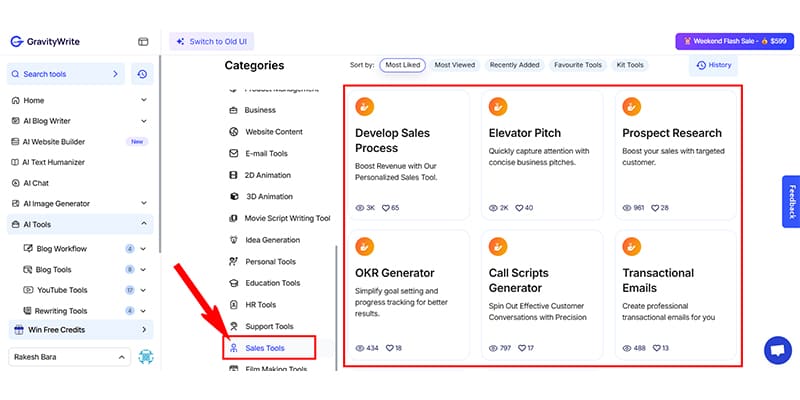Show Kit Tools filter
This screenshot has height=400, width=800.
click(x=630, y=65)
